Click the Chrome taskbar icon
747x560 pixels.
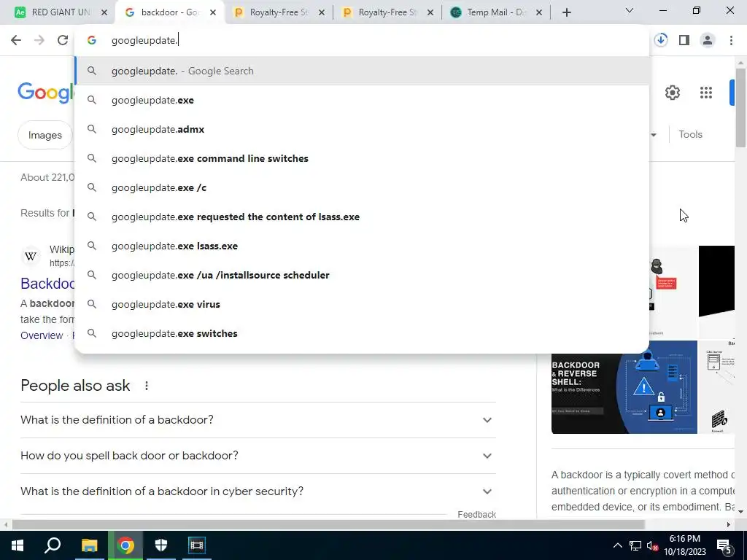[x=125, y=545]
